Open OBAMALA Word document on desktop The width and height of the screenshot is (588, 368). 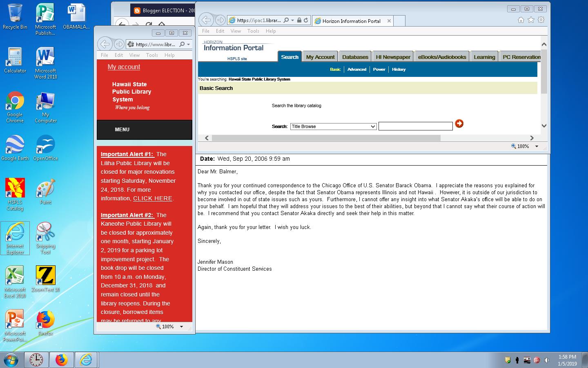pos(76,17)
